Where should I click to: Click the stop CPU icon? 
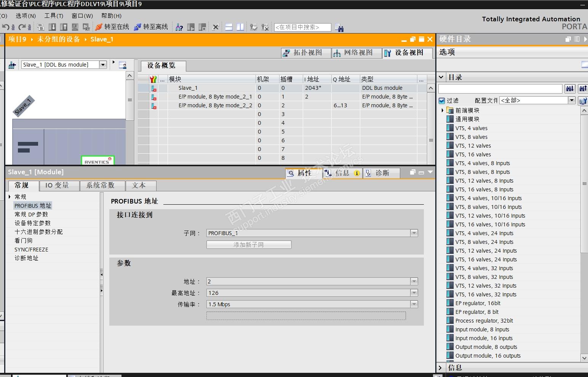pyautogui.click(x=202, y=27)
